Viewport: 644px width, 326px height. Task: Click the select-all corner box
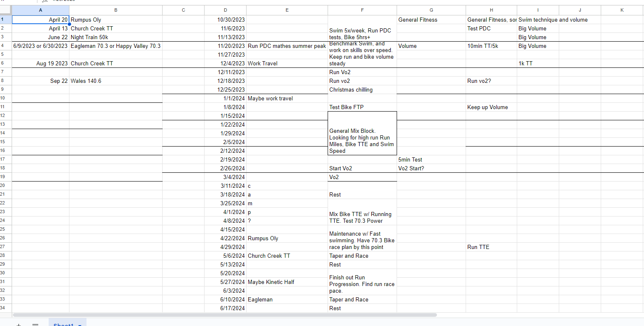click(x=6, y=10)
